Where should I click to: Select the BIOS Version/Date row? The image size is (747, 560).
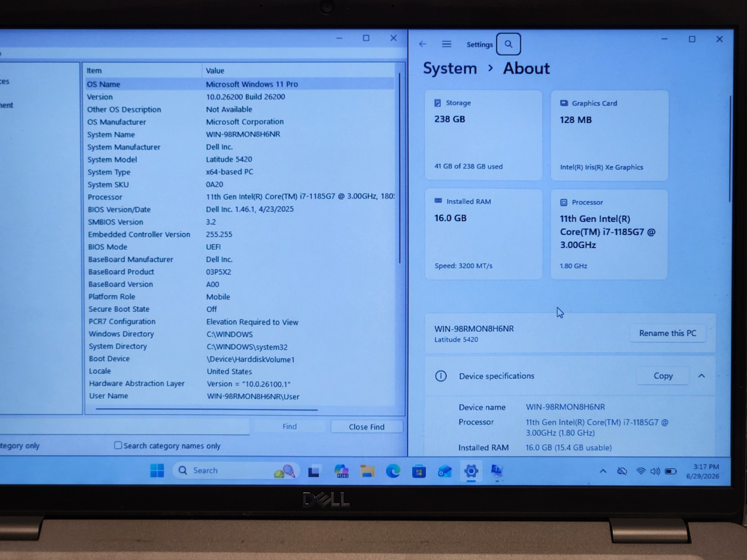(240, 209)
